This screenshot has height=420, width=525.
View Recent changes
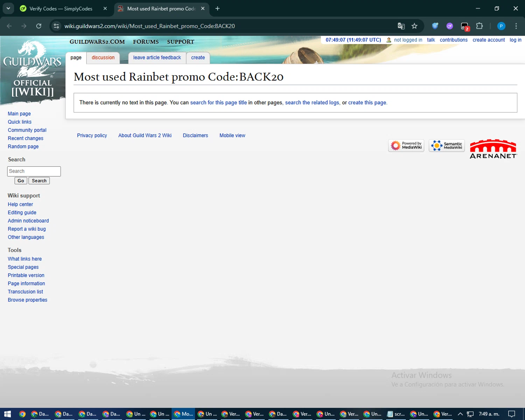pyautogui.click(x=26, y=138)
